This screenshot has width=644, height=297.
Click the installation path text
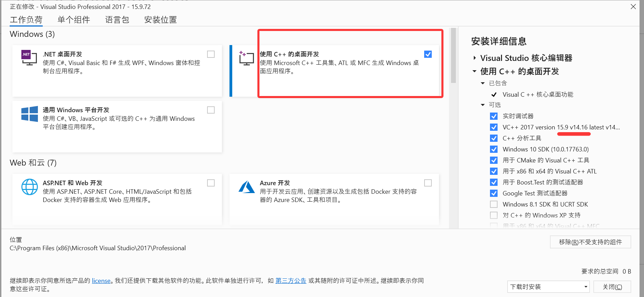98,248
